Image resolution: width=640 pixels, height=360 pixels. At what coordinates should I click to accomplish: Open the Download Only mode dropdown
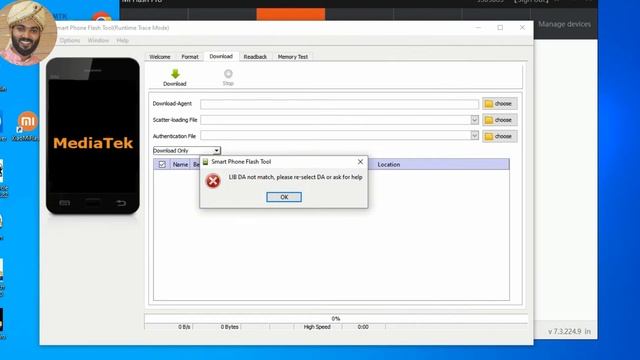tap(187, 151)
